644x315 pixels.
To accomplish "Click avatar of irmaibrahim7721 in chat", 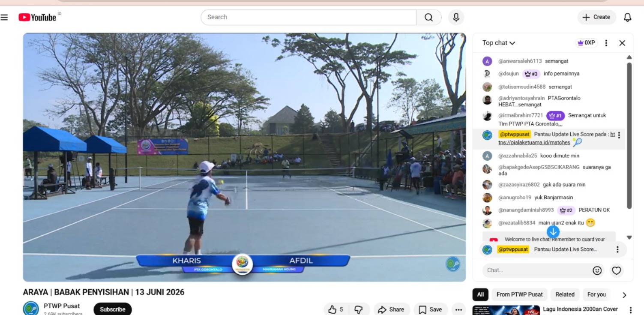I will [x=487, y=116].
